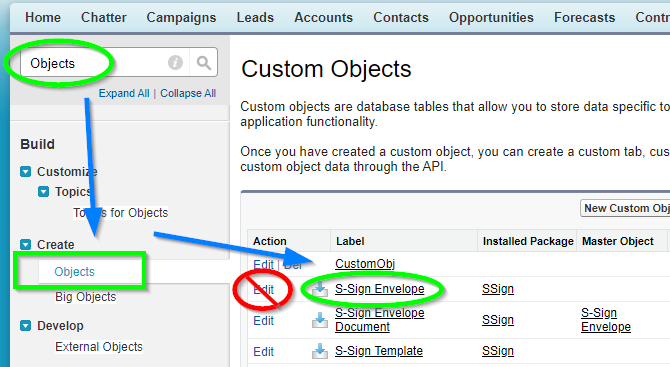Click the package icon beside S-Sign Template

click(x=319, y=351)
